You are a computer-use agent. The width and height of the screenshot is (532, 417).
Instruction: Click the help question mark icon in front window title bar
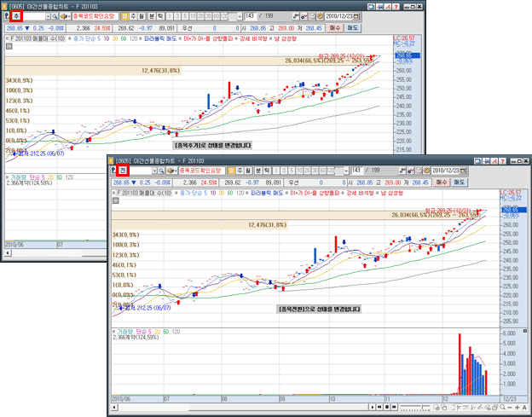(502, 161)
